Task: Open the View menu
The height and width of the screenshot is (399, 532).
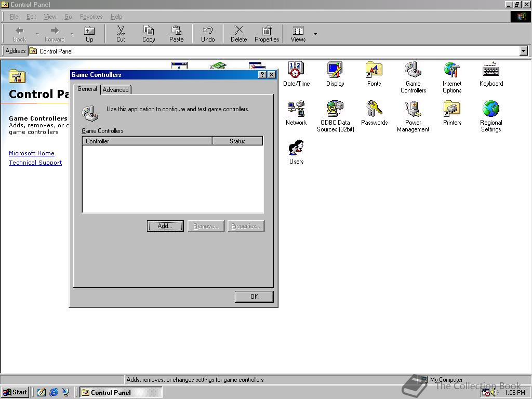Action: (x=50, y=17)
